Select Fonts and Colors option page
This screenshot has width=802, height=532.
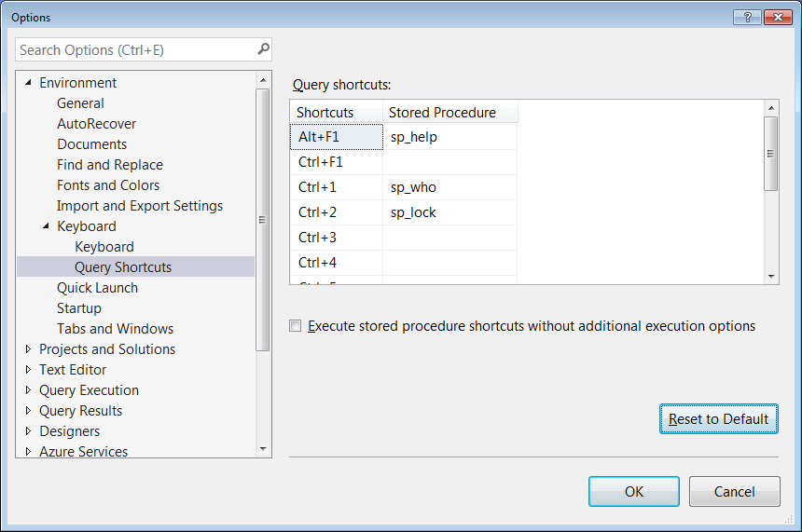108,185
